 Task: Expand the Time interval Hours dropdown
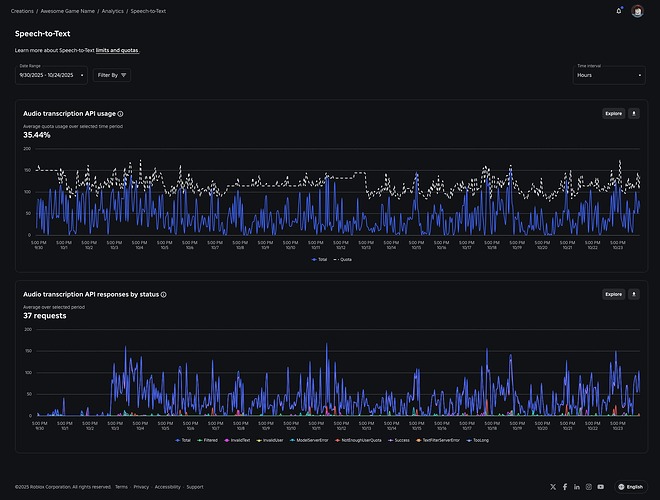click(x=609, y=75)
